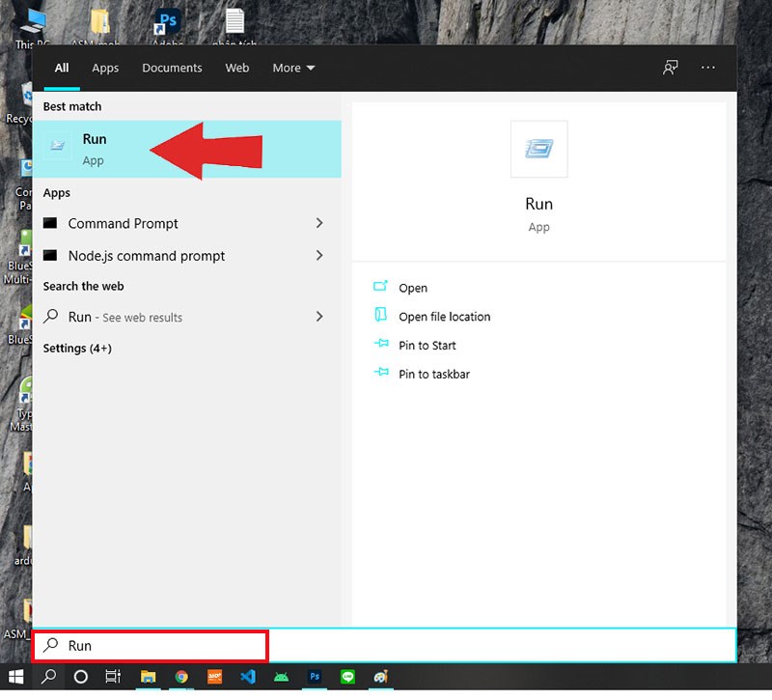Open Android Studio from taskbar
Image resolution: width=772 pixels, height=700 pixels.
coord(281,677)
